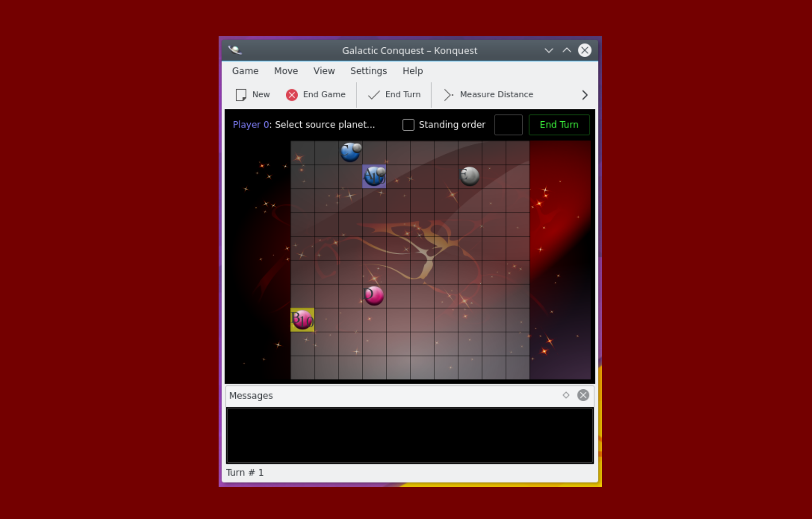This screenshot has width=812, height=519.
Task: Float the Messages dock panel
Action: coord(566,395)
